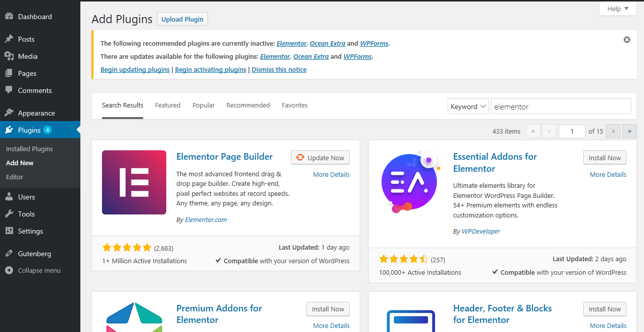The width and height of the screenshot is (644, 332).
Task: Click the Premium Addons star logo
Action: coord(134,317)
